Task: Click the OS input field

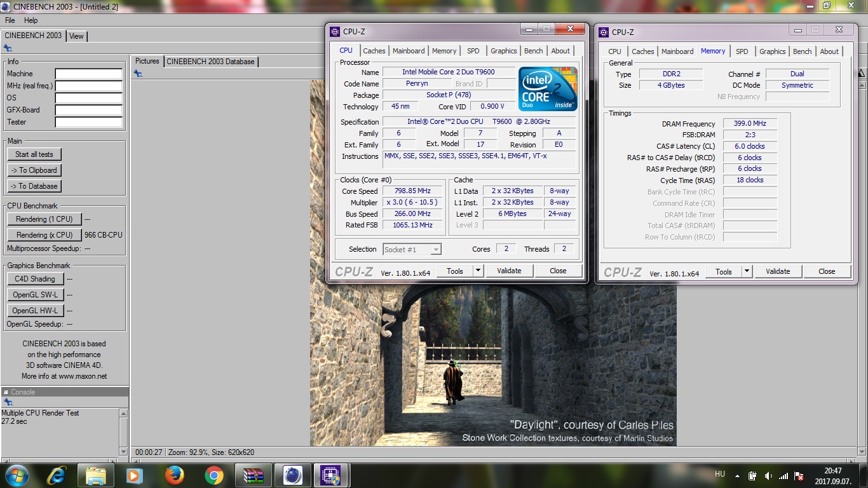Action: [x=89, y=98]
